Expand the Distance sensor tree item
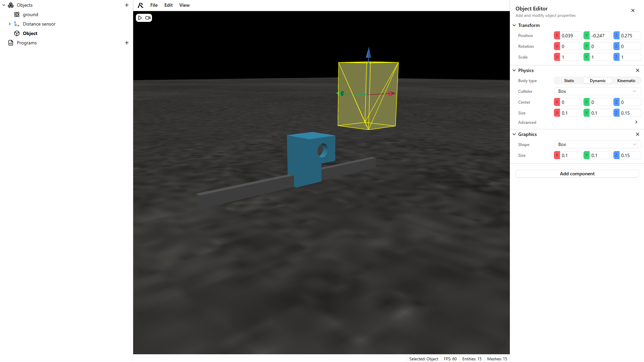Screen dimensions: 644x362 (x=10, y=24)
